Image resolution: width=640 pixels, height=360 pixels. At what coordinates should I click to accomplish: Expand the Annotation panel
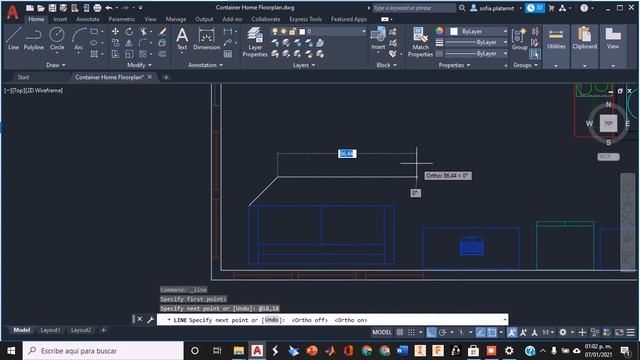click(205, 65)
